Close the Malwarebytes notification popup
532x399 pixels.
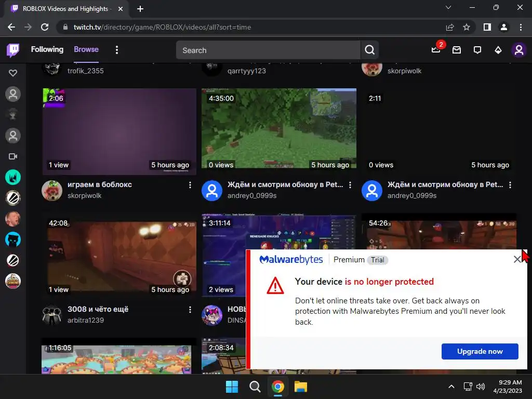pyautogui.click(x=517, y=260)
